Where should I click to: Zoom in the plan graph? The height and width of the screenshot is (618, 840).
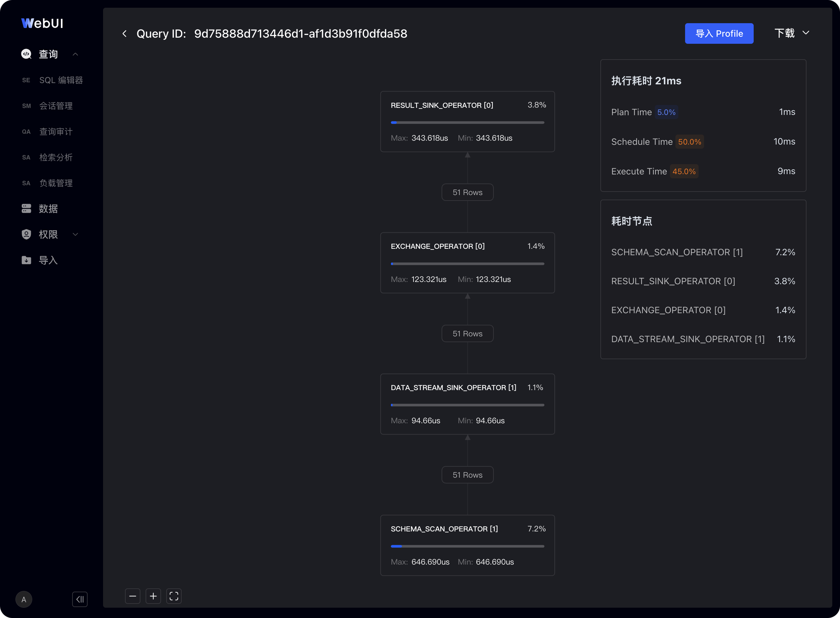(153, 596)
